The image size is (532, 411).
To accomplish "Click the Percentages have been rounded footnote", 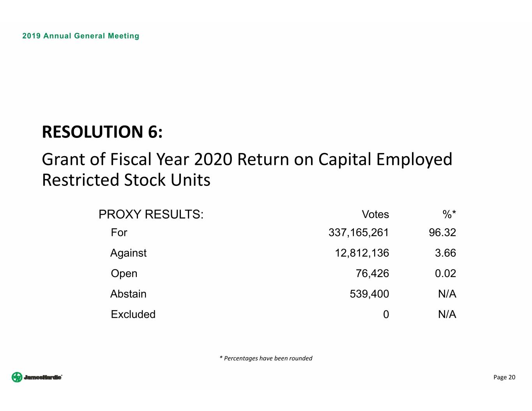I will point(266,358).
